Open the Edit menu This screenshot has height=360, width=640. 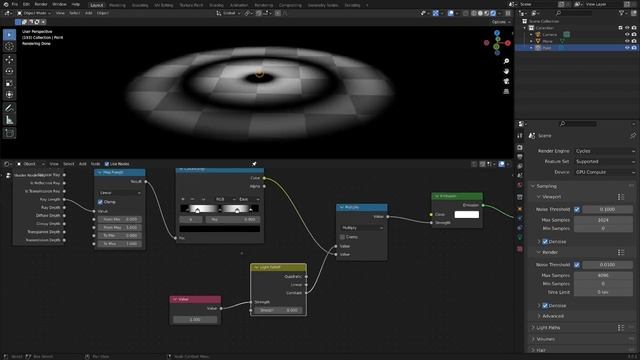pyautogui.click(x=26, y=4)
